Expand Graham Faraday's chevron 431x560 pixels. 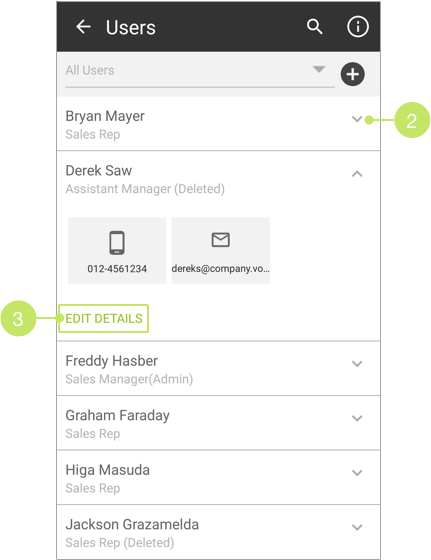[x=357, y=418]
